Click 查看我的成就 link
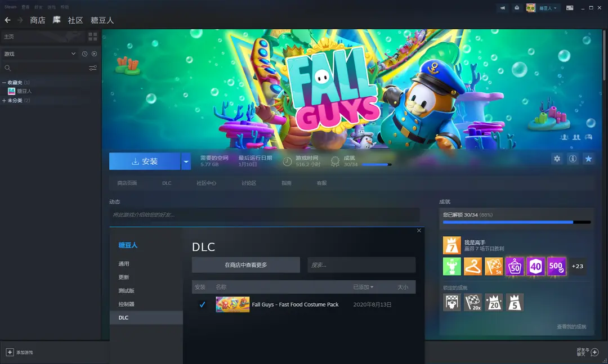The image size is (608, 364). click(x=571, y=327)
